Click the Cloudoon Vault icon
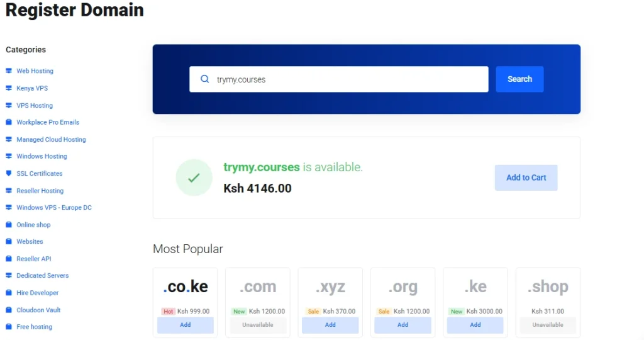Viewport: 644px width, 340px height. tap(9, 310)
